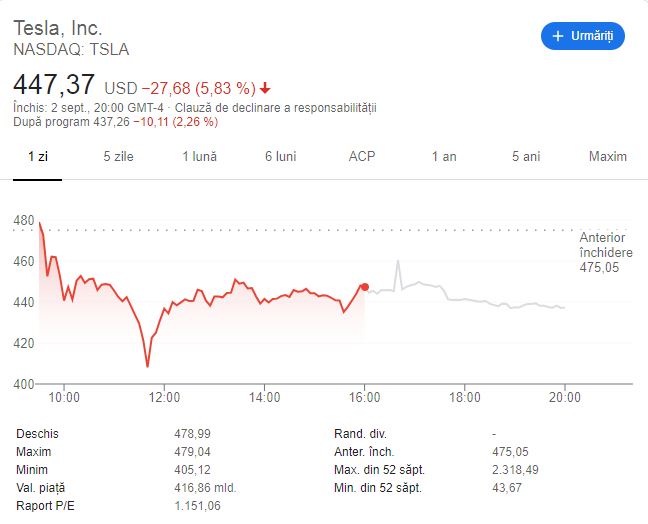Image resolution: width=648 pixels, height=524 pixels.
Task: Switch to the 5 zile tab
Action: pos(118,156)
